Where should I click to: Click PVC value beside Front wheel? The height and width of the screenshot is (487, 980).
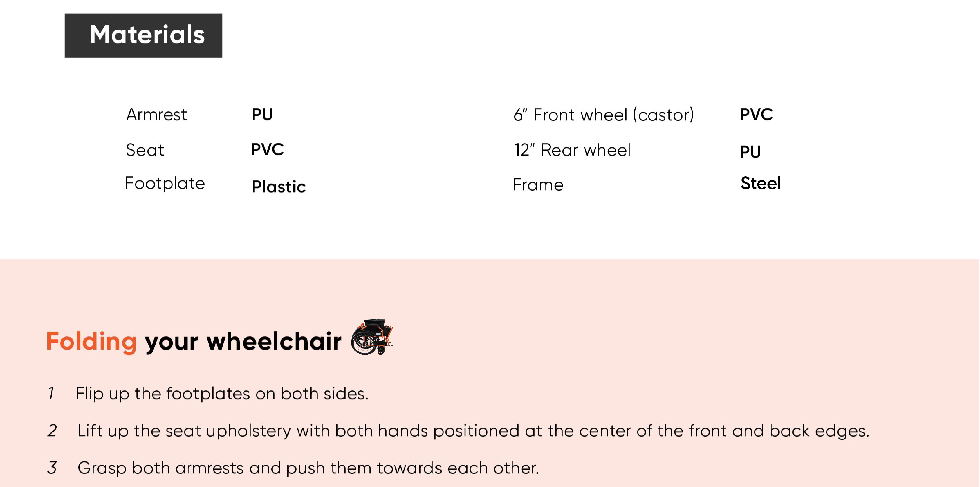pyautogui.click(x=756, y=114)
